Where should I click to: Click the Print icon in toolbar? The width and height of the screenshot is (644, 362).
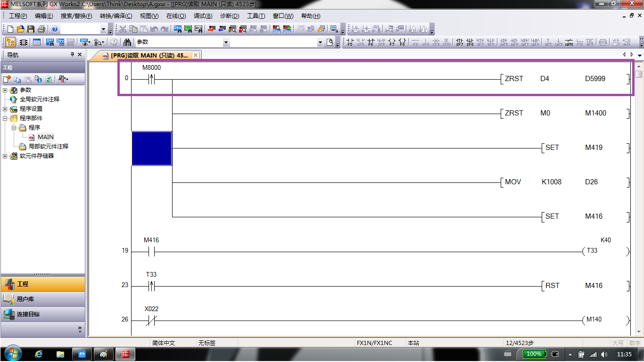[41, 29]
